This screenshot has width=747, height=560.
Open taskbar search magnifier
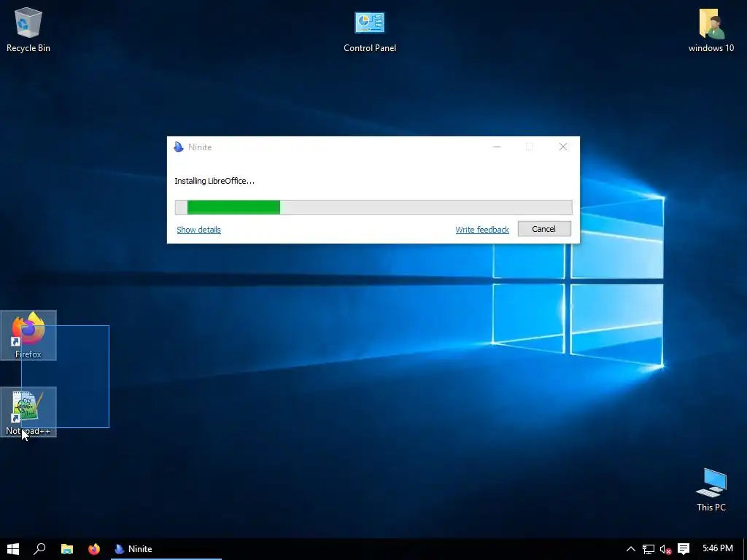click(39, 549)
